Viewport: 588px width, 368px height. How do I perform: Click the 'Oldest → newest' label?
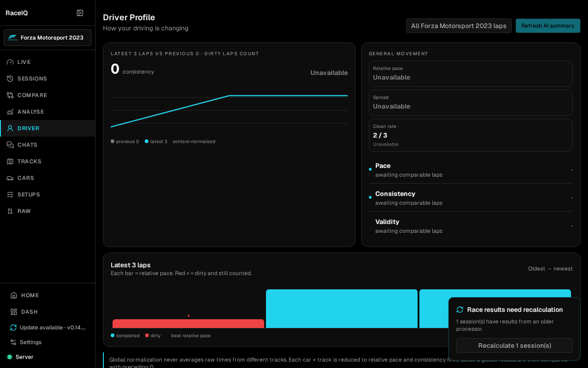(x=550, y=269)
